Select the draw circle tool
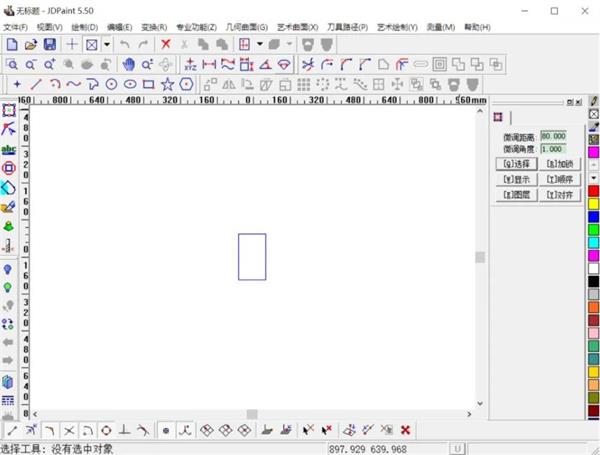 tap(111, 84)
